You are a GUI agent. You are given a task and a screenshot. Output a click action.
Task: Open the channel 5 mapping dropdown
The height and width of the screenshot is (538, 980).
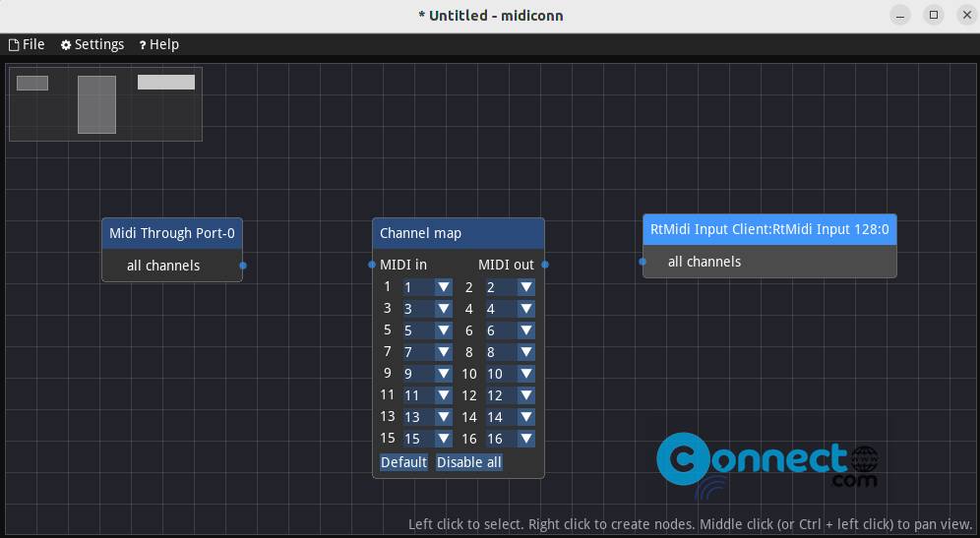427,330
